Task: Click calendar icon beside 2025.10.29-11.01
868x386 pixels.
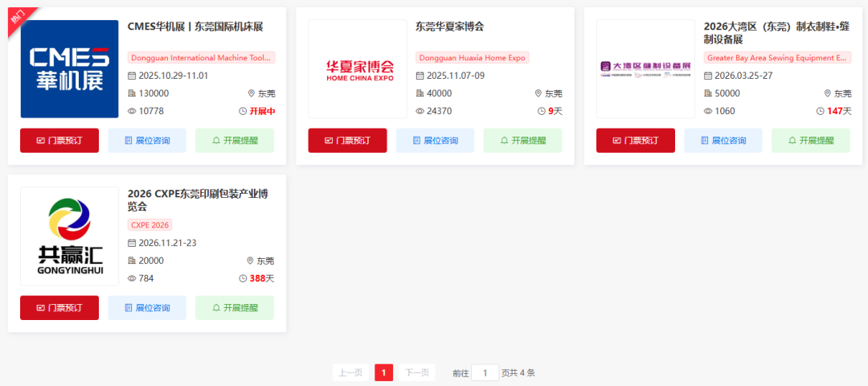Action: (x=132, y=76)
